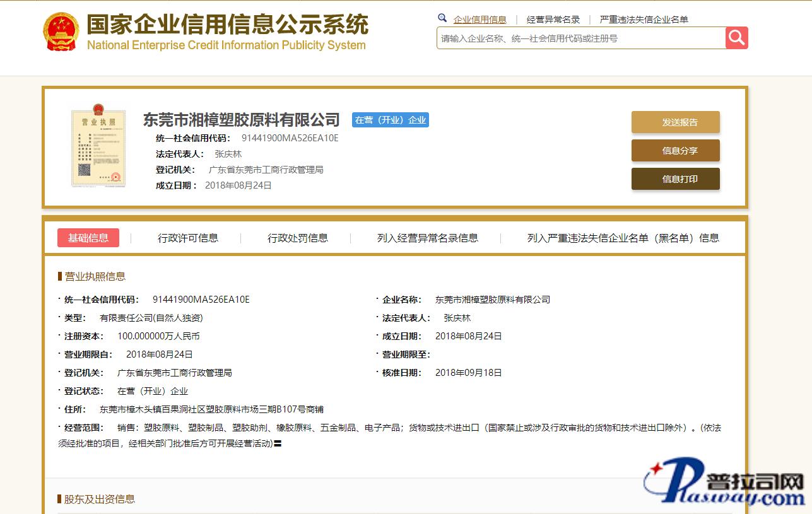Open the 行政处罚信息 tab
The width and height of the screenshot is (812, 514).
click(298, 238)
